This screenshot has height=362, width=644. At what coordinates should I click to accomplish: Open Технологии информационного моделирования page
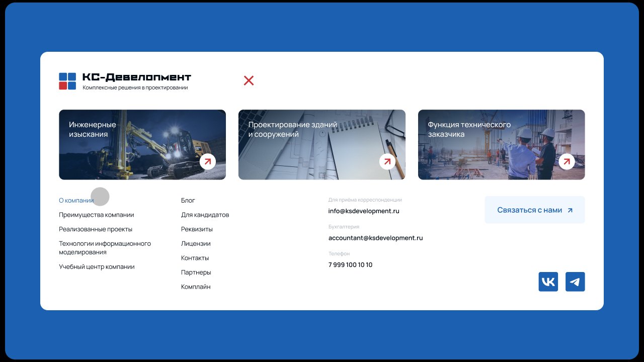pos(105,248)
